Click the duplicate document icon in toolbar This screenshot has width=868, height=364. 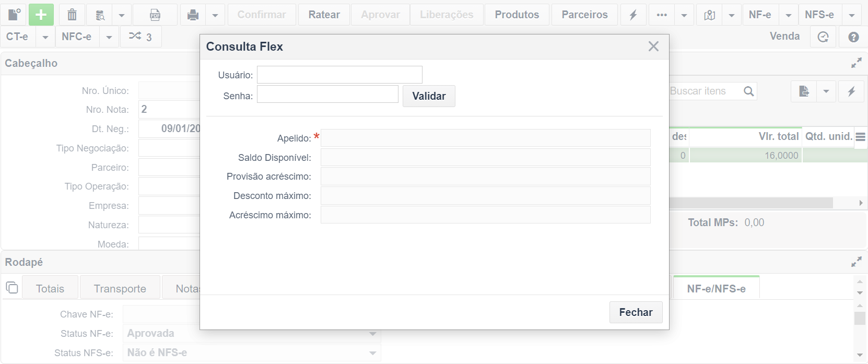point(14,15)
